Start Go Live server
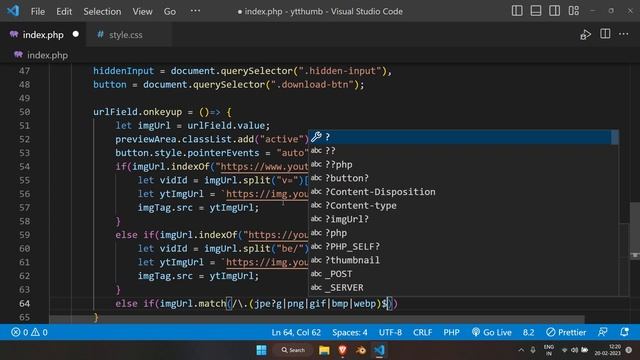Screen dimensions: 640x360 point(491,332)
